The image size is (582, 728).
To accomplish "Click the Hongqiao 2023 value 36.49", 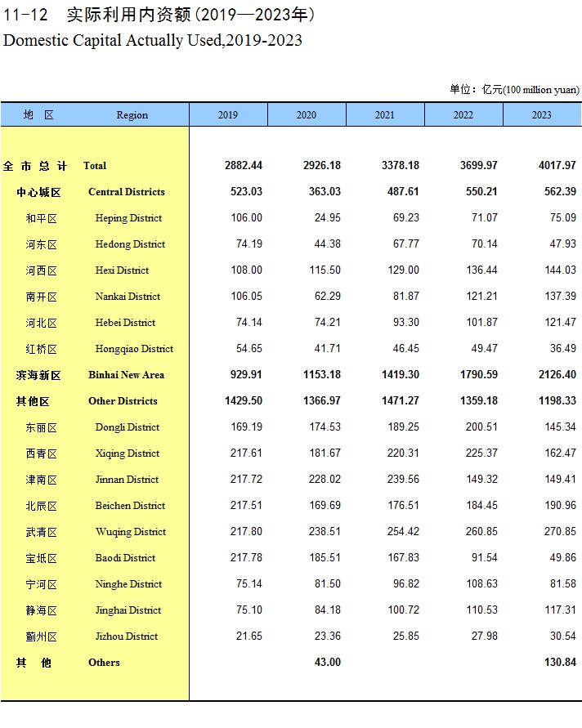I will pyautogui.click(x=563, y=348).
